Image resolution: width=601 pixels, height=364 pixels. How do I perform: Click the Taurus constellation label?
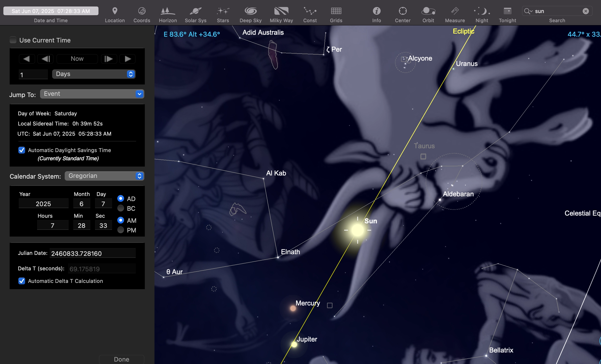click(424, 146)
